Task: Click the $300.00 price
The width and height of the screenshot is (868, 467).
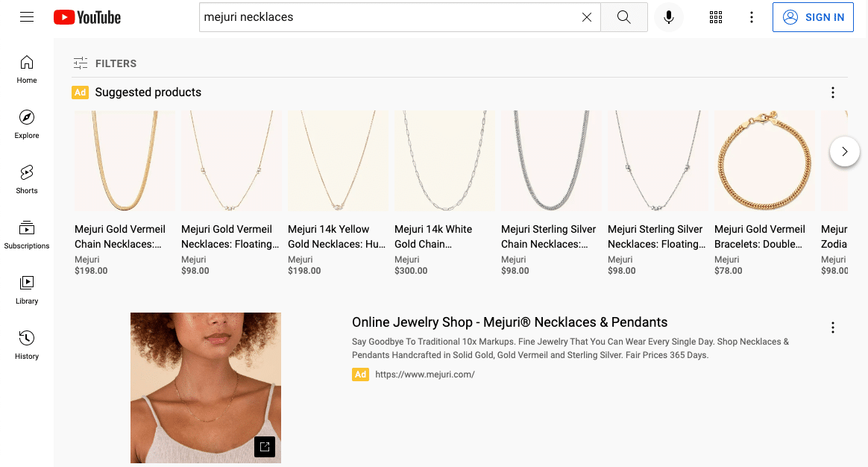Action: click(411, 271)
